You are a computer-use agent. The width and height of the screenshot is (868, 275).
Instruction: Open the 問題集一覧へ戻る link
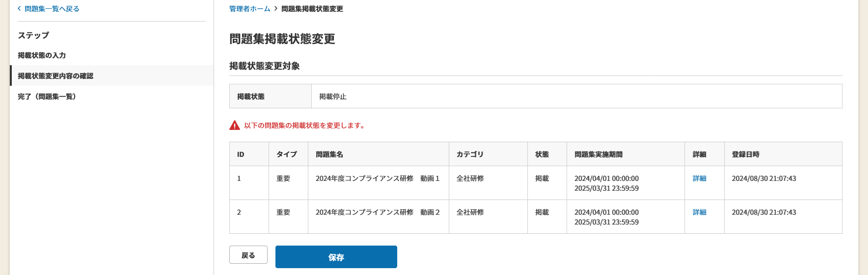(x=52, y=9)
